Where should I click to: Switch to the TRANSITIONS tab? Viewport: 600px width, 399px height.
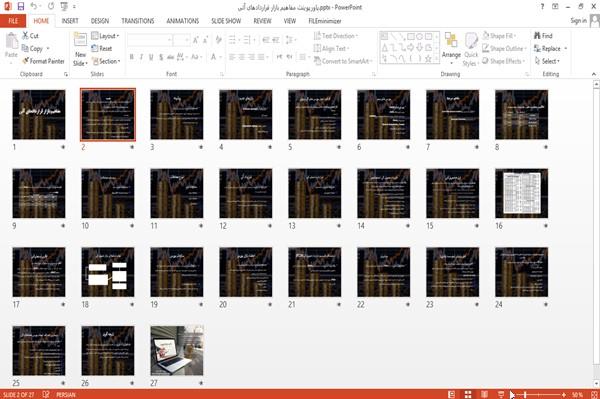[x=138, y=21]
